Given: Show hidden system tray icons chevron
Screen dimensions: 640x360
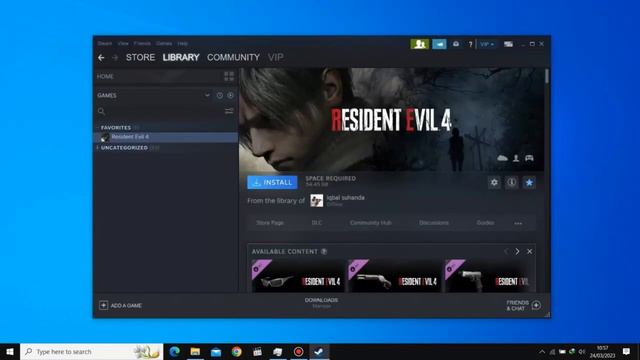Looking at the screenshot, I should click(542, 351).
